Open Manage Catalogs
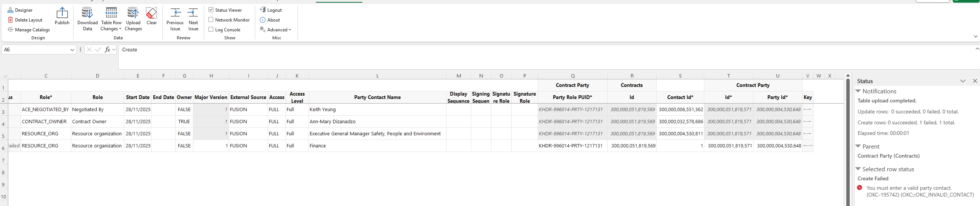 [29, 30]
